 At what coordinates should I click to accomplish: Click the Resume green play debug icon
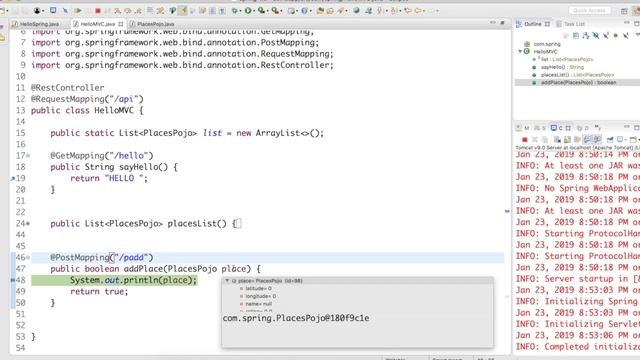[78, 11]
